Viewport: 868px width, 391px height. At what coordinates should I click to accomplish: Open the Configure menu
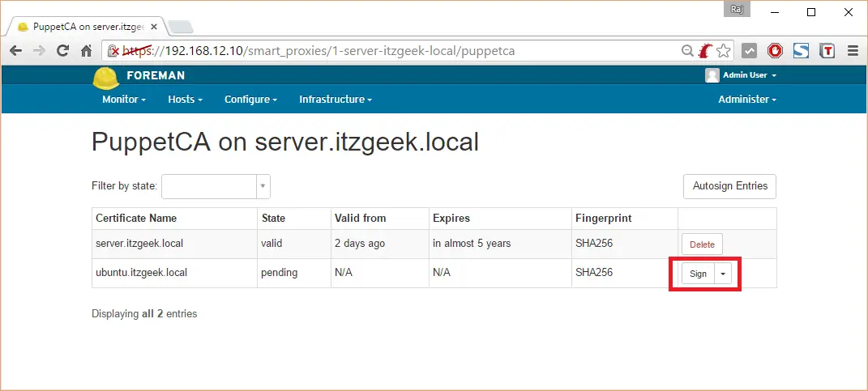[250, 100]
